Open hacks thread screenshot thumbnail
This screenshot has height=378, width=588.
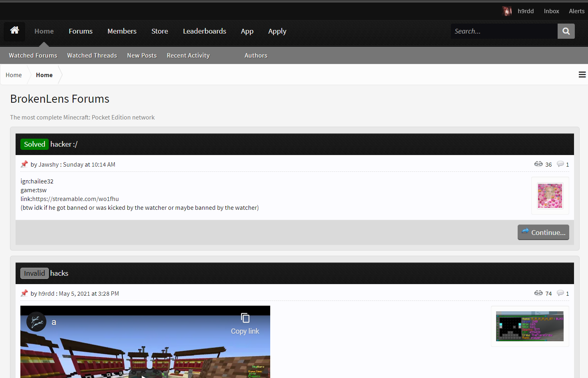click(x=530, y=326)
